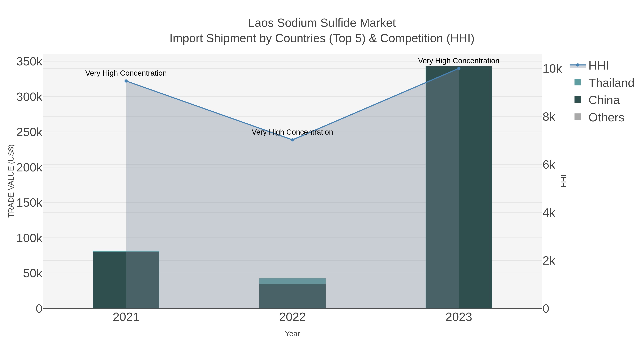Click the TRADE VALUE (US$) axis title
Image resolution: width=644 pixels, height=362 pixels.
click(x=11, y=181)
